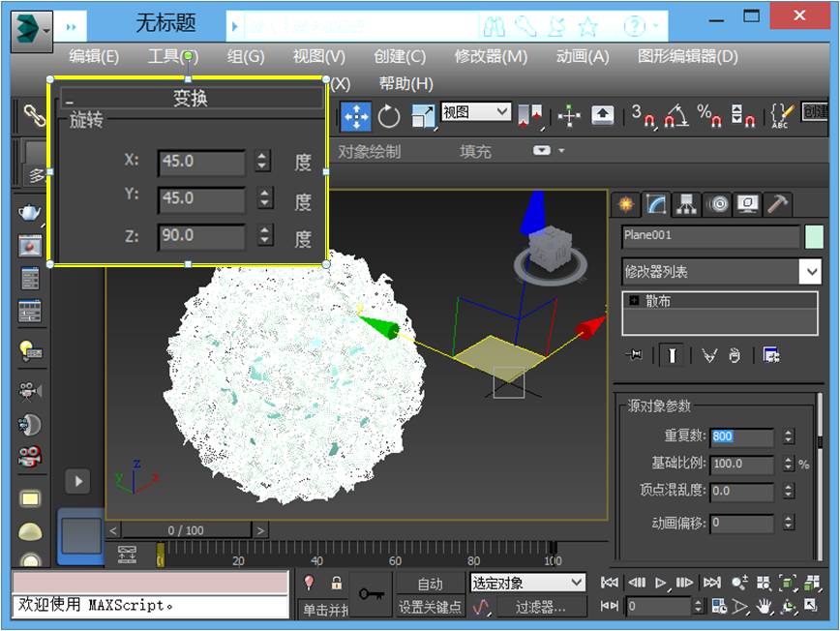
Task: Open the reference coordinate system dropdown 视图
Action: 476,112
